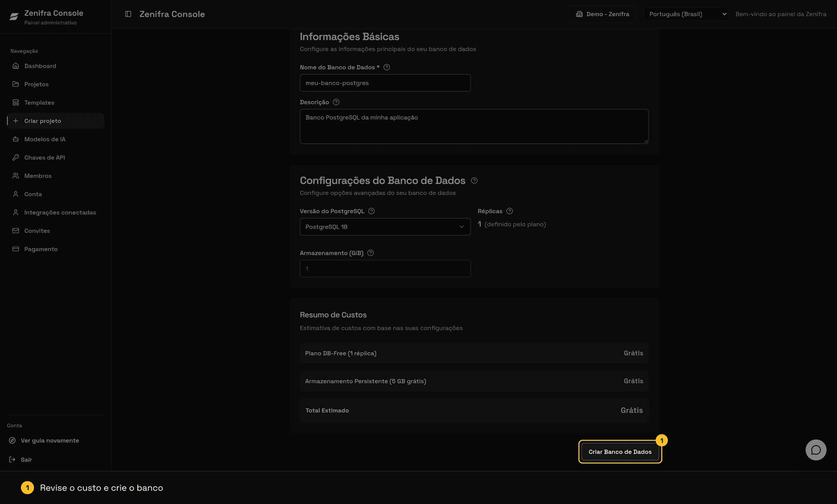
Task: Open Modelos de IA page
Action: click(x=56, y=139)
